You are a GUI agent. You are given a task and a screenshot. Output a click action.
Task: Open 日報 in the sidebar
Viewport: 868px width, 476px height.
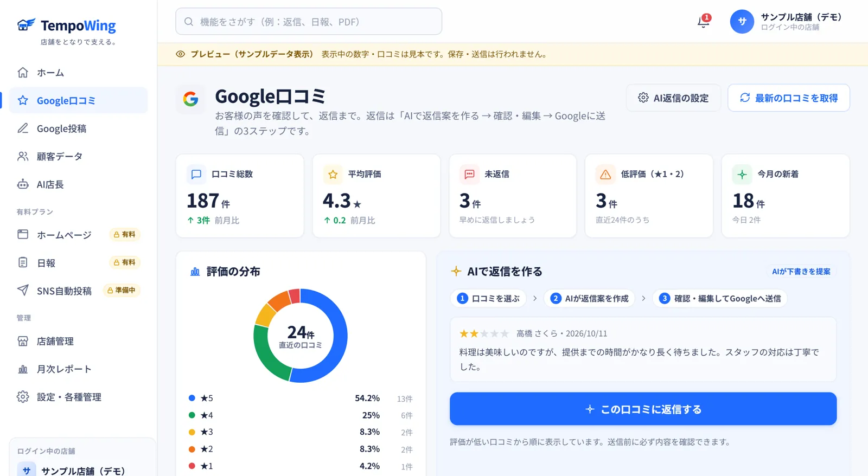tap(78, 263)
